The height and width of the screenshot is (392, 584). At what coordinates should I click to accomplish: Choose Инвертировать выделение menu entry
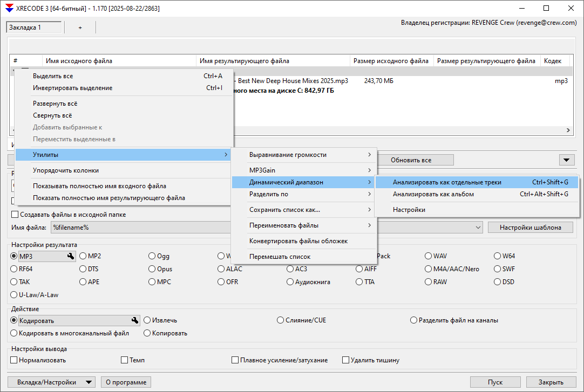point(123,88)
